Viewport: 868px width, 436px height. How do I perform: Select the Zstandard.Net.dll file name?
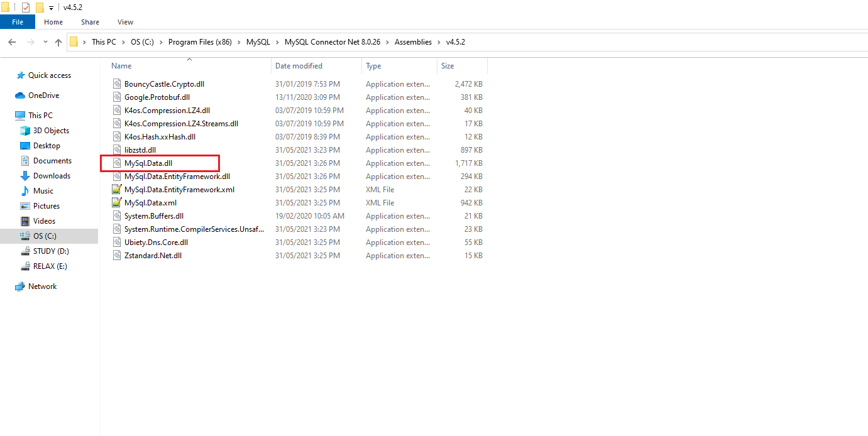153,256
